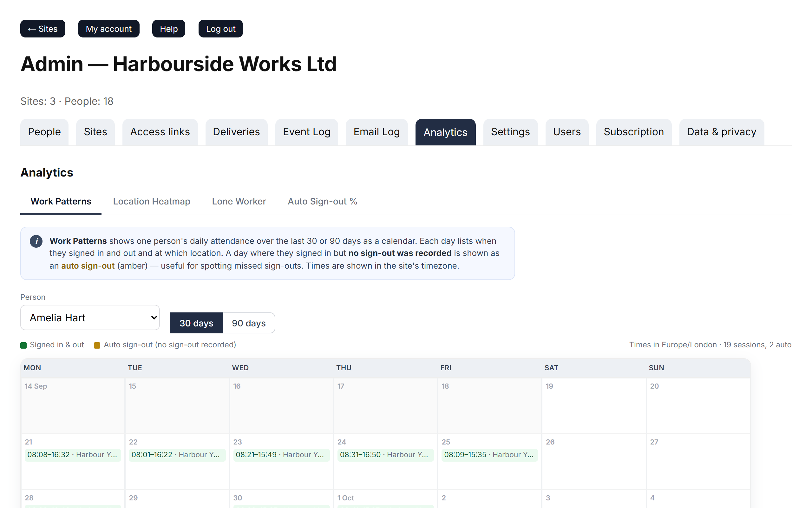Click the amber Auto sign-out legend swatch
Viewport: 812px width, 508px height.
tap(97, 345)
